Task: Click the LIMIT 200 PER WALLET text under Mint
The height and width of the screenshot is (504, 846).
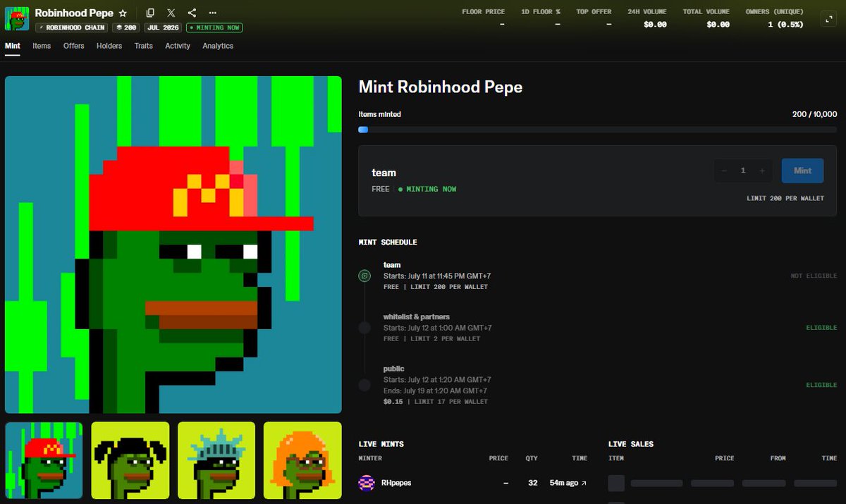Action: tap(785, 199)
